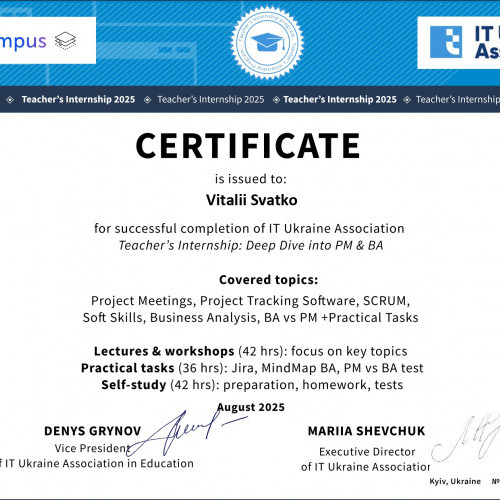Click the line 'for successful completion of IT Ukraine Association'
Viewport: 500px width, 500px height.
click(249, 229)
